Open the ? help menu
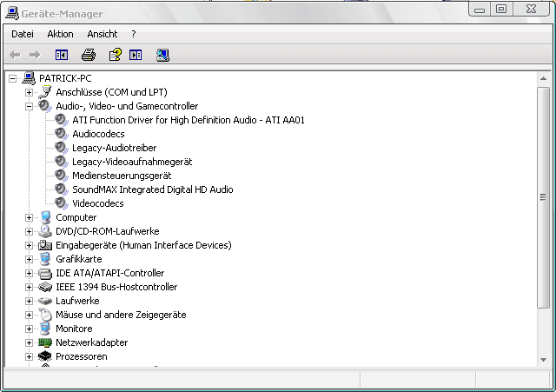556x392 pixels. click(x=133, y=34)
